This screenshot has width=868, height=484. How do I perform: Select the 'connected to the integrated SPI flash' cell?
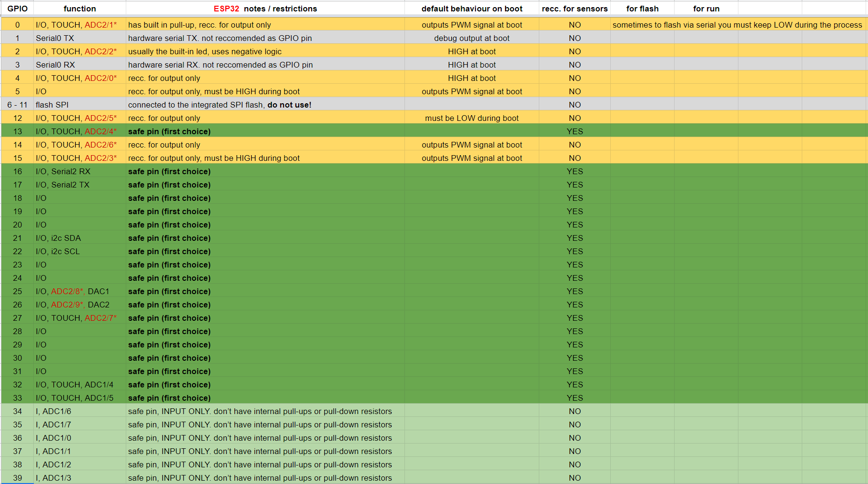265,105
